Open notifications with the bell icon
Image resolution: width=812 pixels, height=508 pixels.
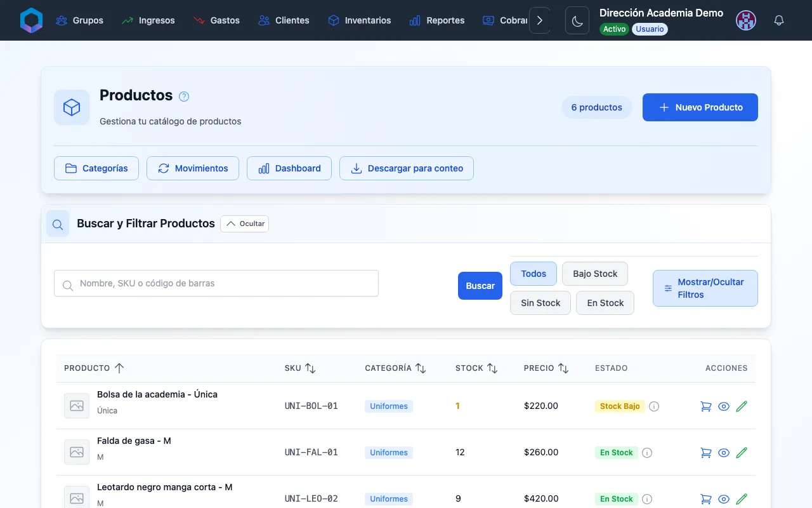779,20
